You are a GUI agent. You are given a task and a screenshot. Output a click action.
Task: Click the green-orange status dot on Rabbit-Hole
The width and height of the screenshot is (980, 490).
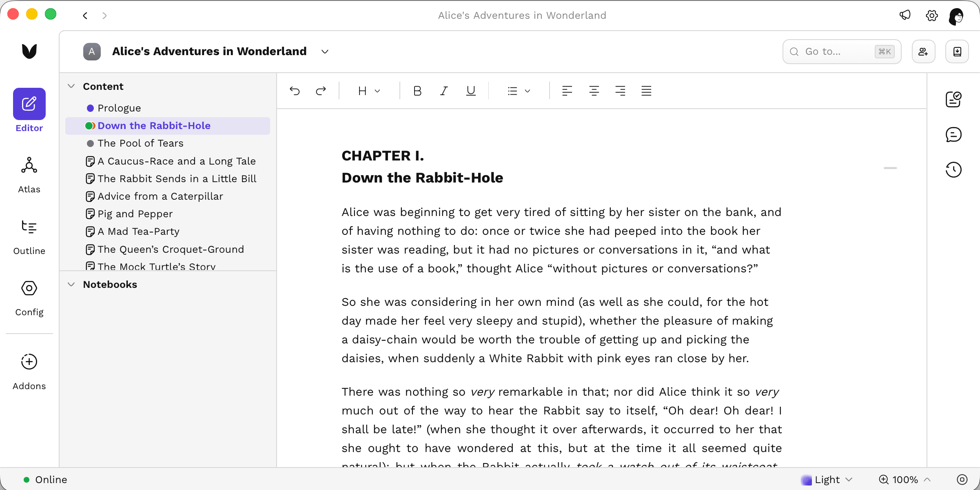point(90,126)
